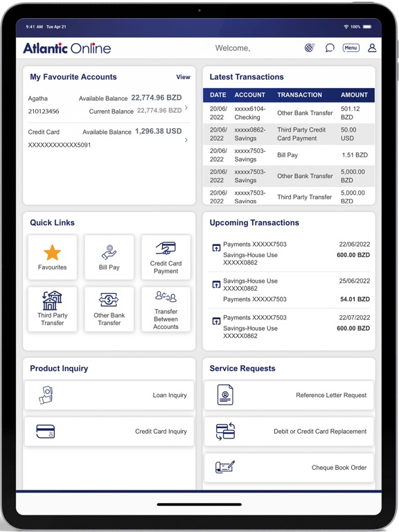The image size is (399, 532).
Task: Open Other Bank Transfer quick link icon
Action: (109, 300)
